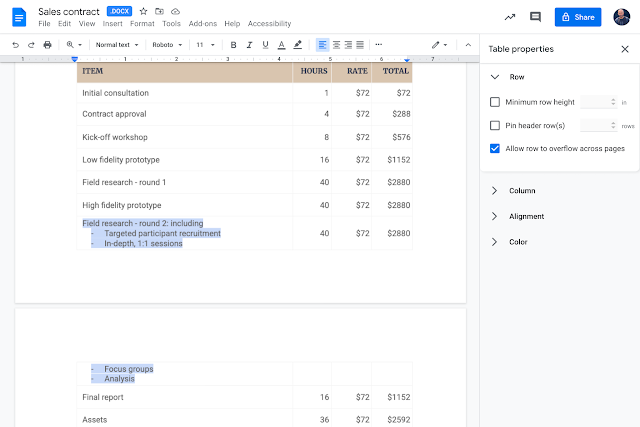
Task: Open the Insert menu
Action: click(112, 23)
